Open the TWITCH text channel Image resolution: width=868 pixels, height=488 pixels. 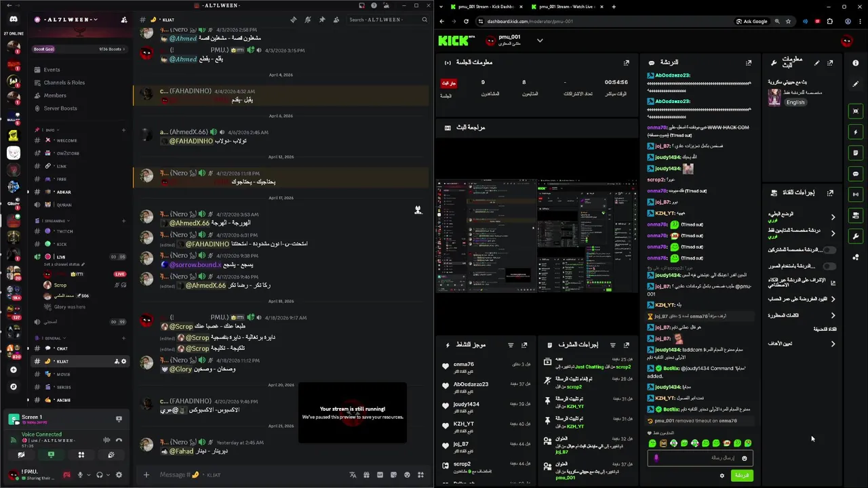click(x=80, y=231)
